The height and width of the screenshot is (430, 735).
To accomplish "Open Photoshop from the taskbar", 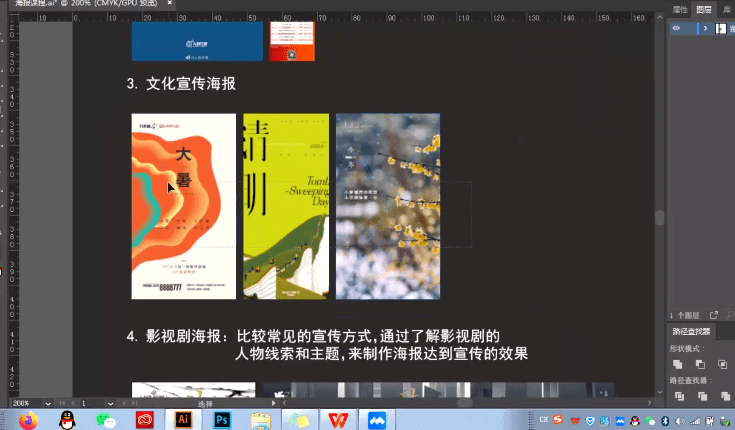I will [222, 419].
